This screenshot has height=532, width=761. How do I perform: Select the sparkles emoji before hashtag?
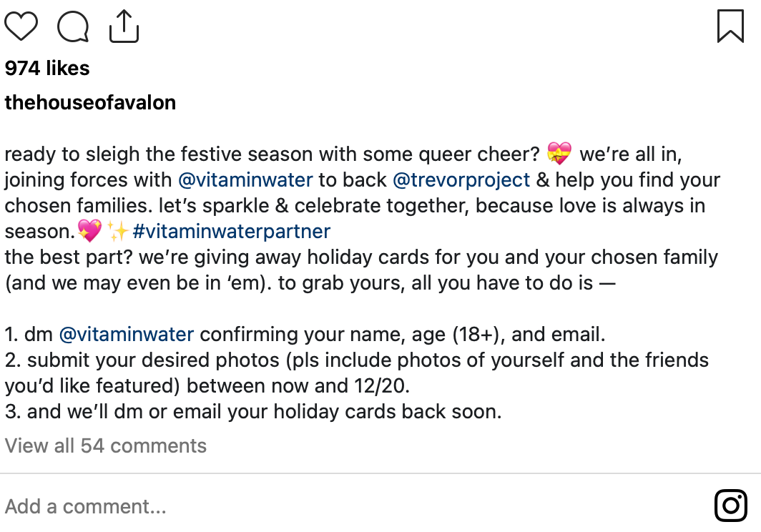point(118,230)
